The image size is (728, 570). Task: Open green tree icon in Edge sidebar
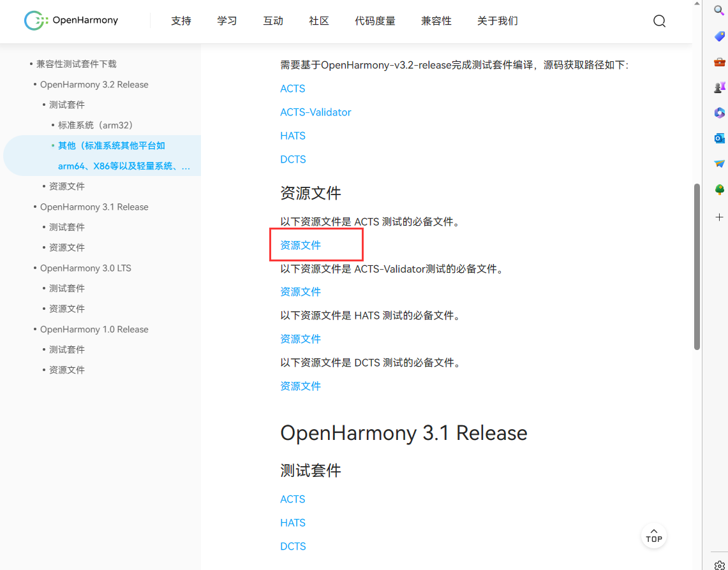(719, 189)
